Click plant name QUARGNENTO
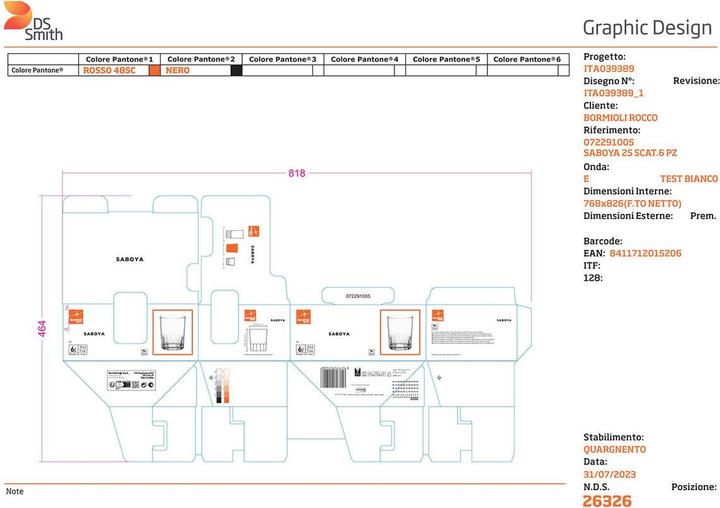Viewport: 720px width, 508px height. tap(614, 449)
